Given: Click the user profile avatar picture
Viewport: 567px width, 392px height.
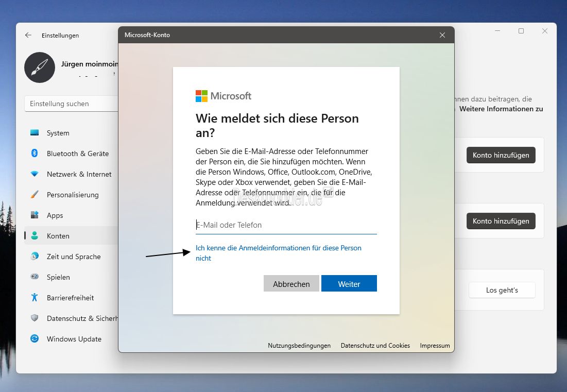Looking at the screenshot, I should pos(40,67).
